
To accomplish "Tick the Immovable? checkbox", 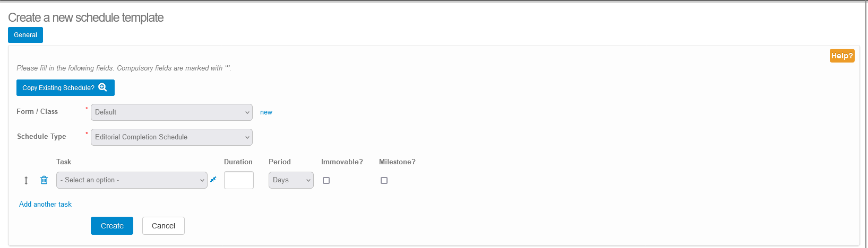I will [x=326, y=181].
